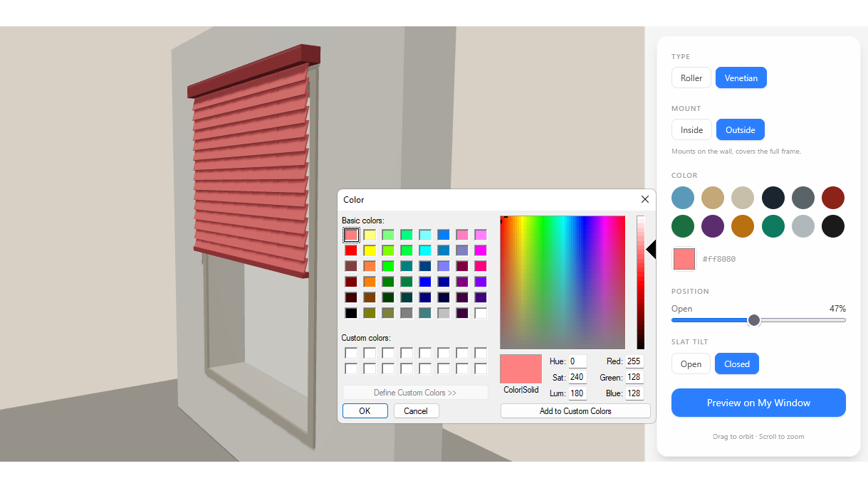Click inside the Hue input field
This screenshot has width=868, height=488.
tap(577, 361)
